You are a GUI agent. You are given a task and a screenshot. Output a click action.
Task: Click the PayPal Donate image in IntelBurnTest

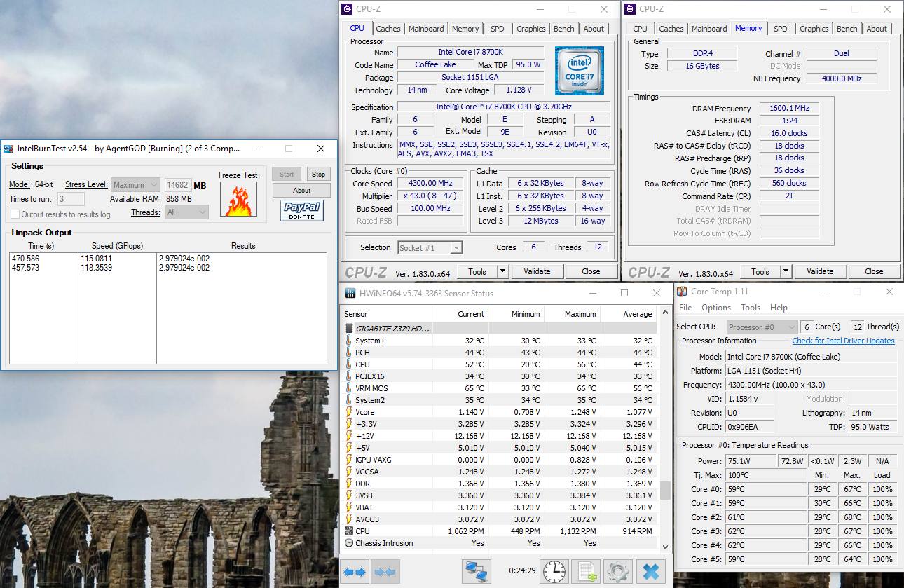coord(302,211)
